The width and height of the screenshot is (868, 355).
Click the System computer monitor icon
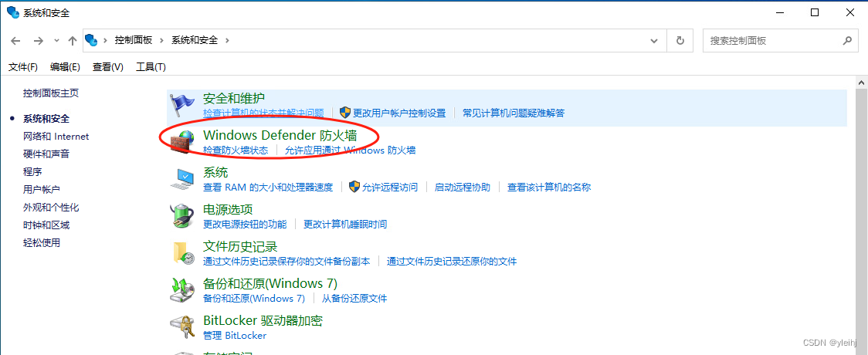coord(183,178)
